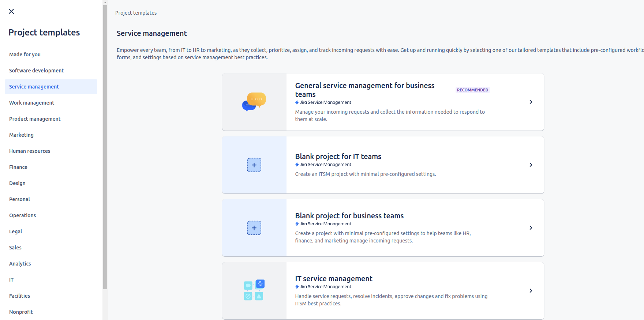The width and height of the screenshot is (644, 320).
Task: Click the lightning bolt icon under Blank project for IT teams
Action: point(297,165)
